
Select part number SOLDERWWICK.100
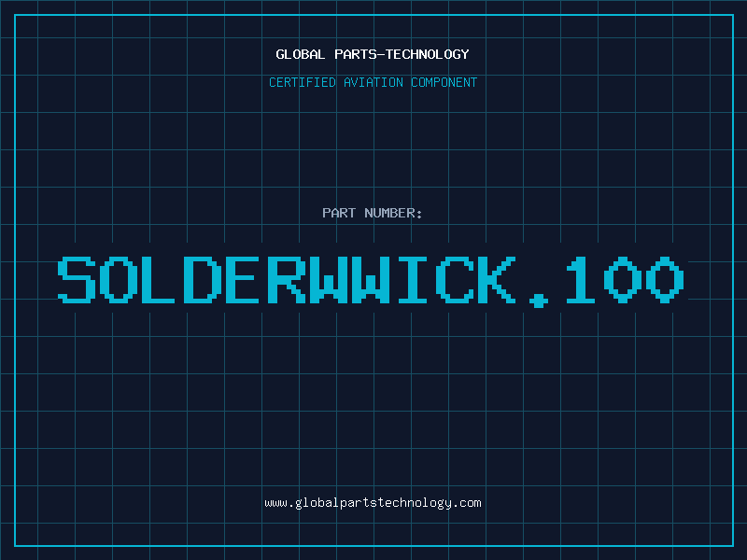pyautogui.click(x=371, y=282)
